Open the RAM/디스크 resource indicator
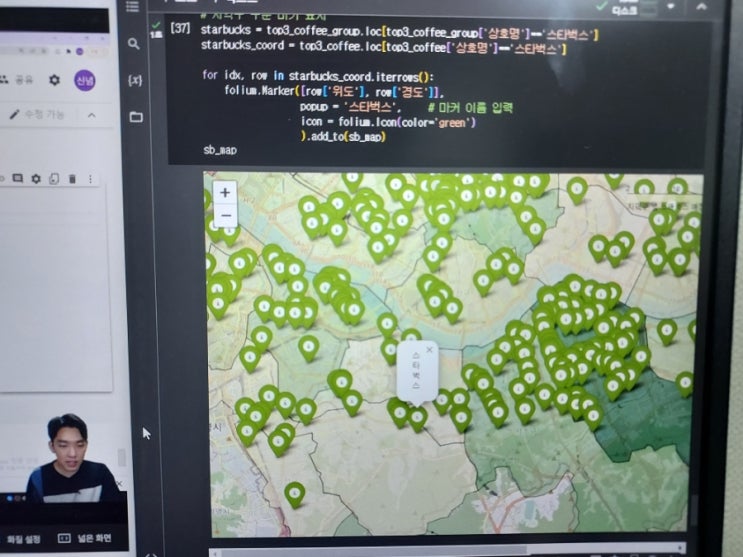 (635, 7)
